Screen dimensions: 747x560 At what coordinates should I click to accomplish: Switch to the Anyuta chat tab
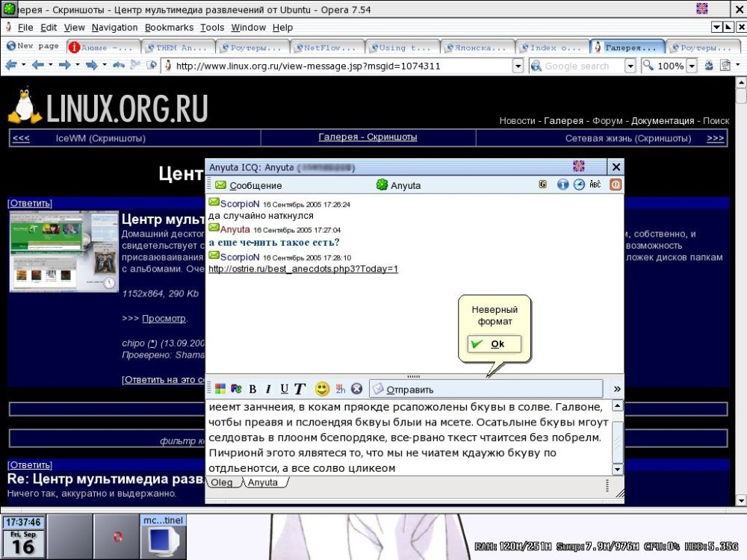(264, 482)
